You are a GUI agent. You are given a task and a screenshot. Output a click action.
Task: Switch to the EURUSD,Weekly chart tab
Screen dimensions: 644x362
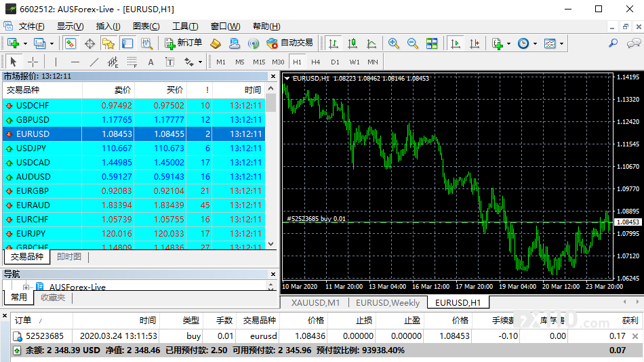pyautogui.click(x=388, y=303)
